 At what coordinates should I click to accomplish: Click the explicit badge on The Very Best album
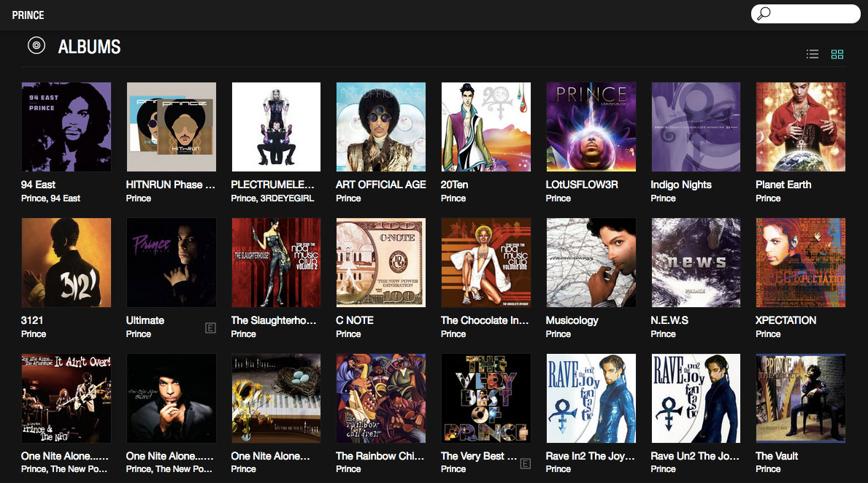point(526,463)
